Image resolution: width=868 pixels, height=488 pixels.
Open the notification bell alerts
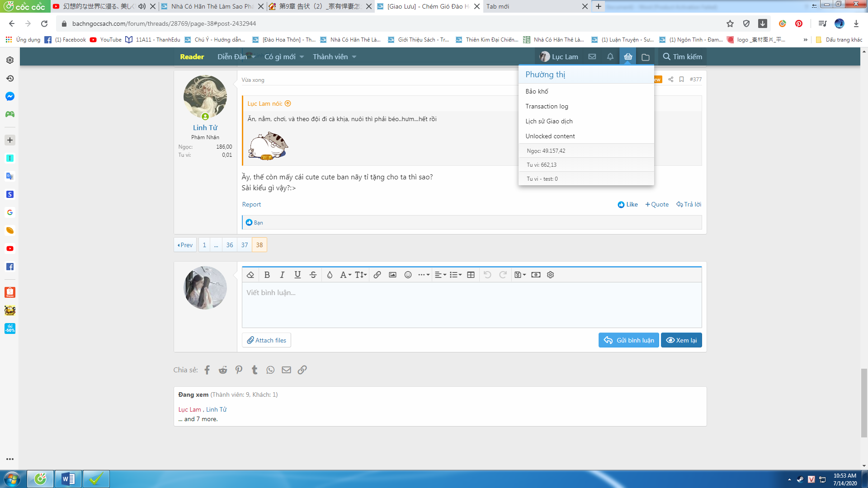click(610, 57)
